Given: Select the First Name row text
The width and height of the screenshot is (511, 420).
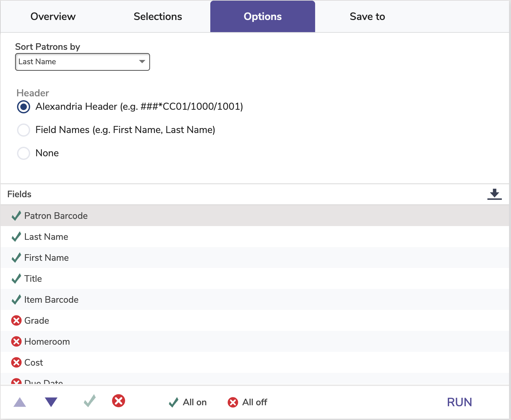Looking at the screenshot, I should pos(47,258).
